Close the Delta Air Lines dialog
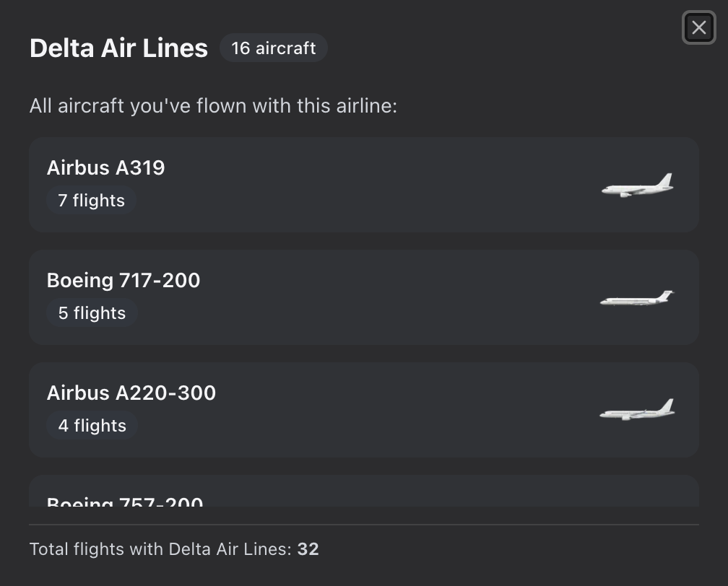 tap(698, 28)
